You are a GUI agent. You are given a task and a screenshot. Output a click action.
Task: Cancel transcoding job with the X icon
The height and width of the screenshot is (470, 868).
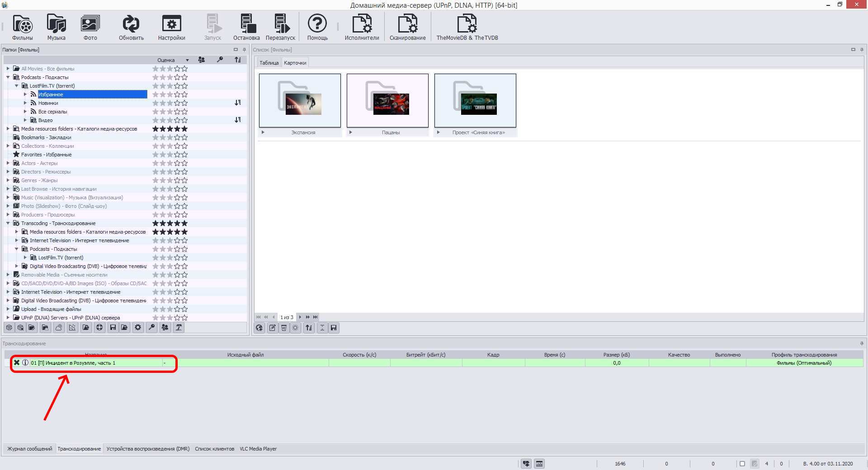pos(17,362)
